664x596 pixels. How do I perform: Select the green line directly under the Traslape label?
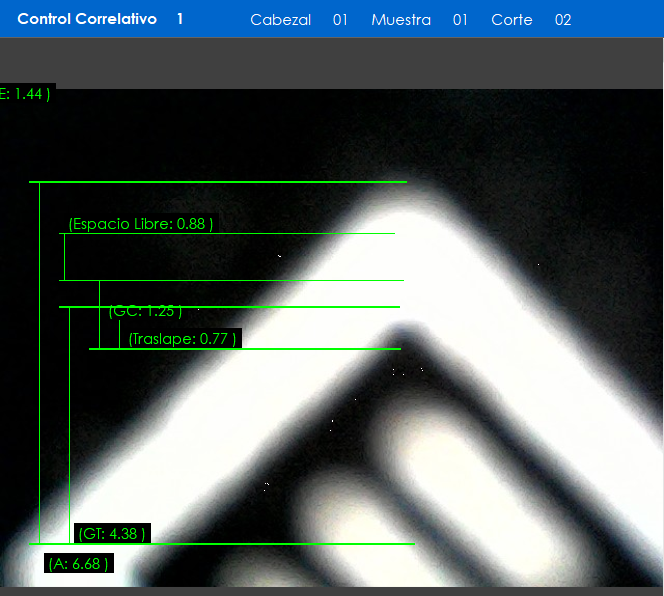245,349
